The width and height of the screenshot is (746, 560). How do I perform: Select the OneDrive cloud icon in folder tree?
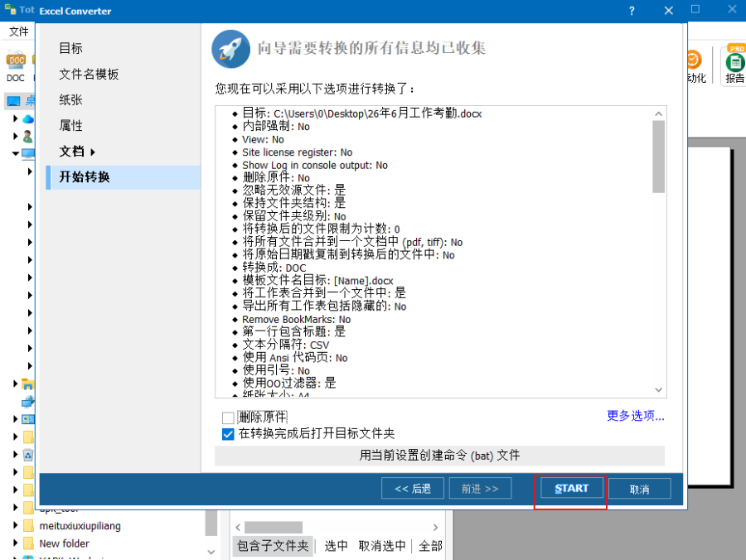pyautogui.click(x=28, y=118)
